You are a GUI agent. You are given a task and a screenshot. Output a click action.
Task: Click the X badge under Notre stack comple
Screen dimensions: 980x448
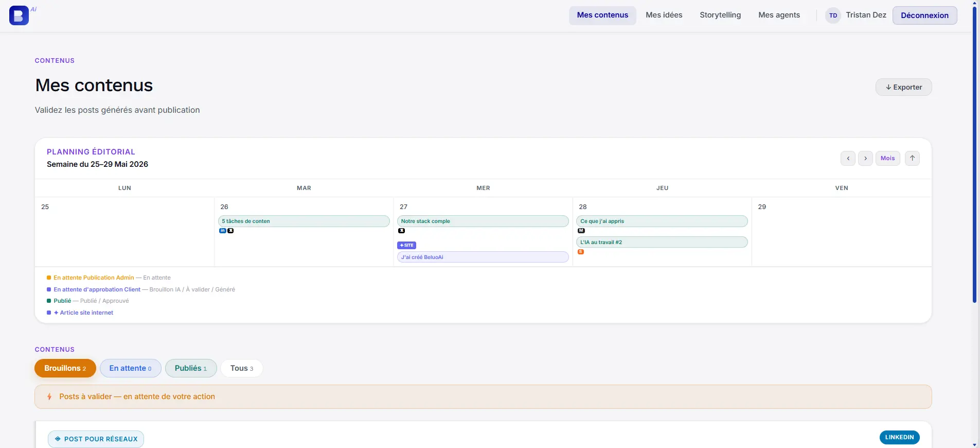point(402,231)
